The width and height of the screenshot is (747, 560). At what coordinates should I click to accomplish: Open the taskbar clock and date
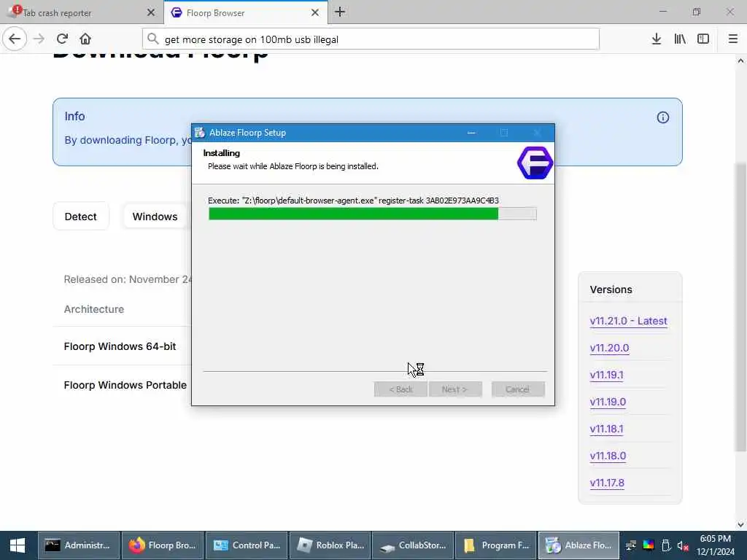[x=716, y=545]
